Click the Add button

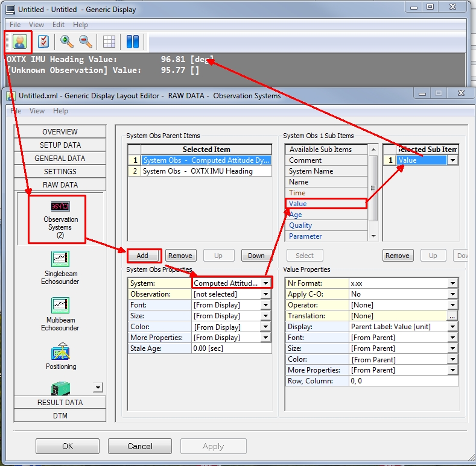point(142,256)
